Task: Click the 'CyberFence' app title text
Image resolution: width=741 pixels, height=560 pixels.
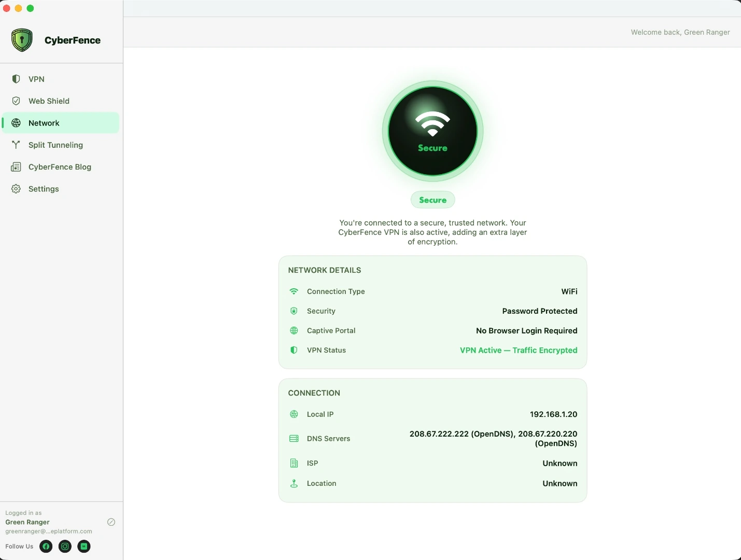Action: click(x=73, y=40)
